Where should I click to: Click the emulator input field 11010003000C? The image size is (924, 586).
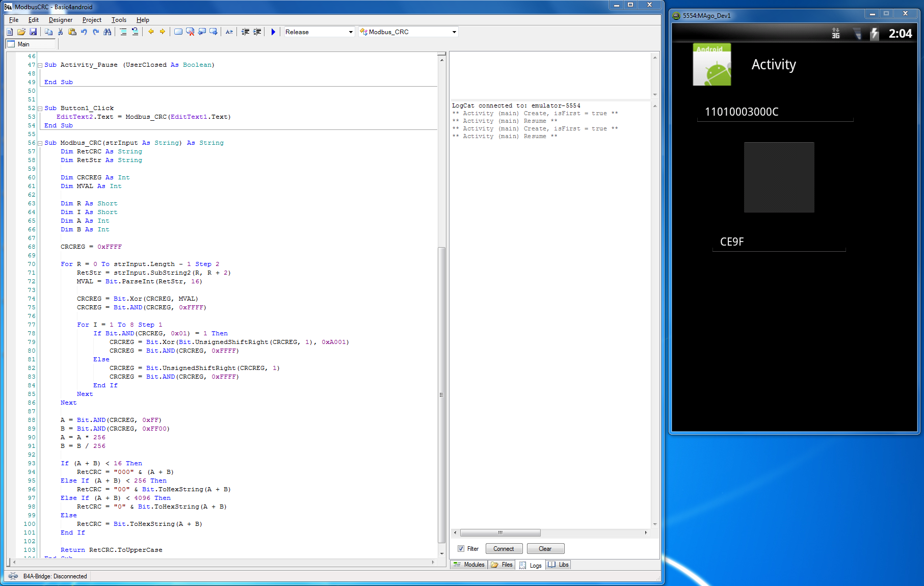(x=775, y=112)
